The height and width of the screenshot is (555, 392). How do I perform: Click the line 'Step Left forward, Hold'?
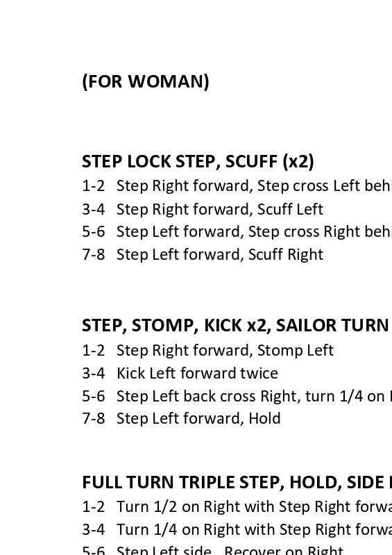pyautogui.click(x=181, y=418)
